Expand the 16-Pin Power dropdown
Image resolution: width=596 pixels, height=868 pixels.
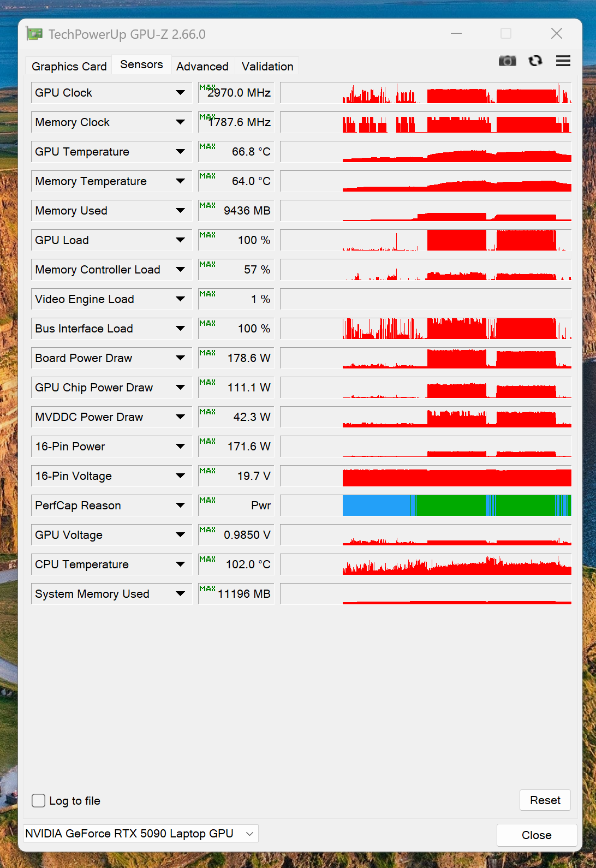coord(180,447)
